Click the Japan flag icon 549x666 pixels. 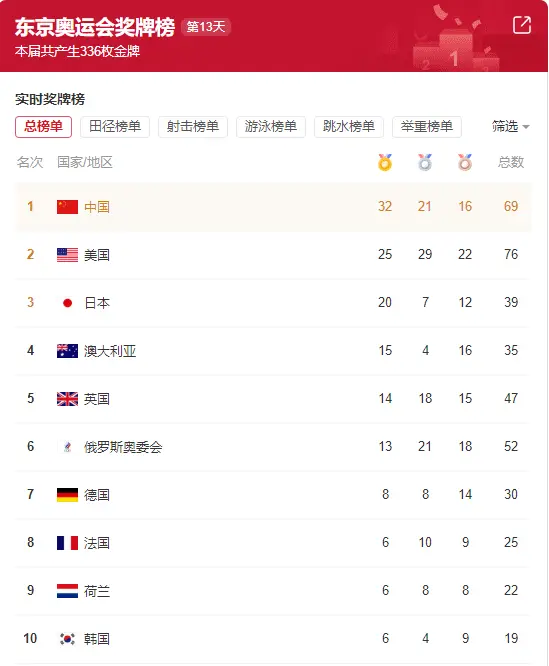tap(68, 303)
